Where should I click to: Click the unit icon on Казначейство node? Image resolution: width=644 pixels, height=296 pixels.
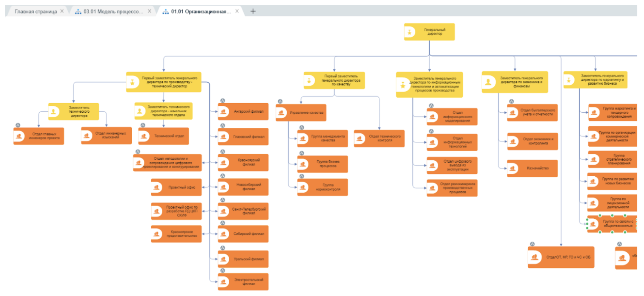(x=513, y=169)
